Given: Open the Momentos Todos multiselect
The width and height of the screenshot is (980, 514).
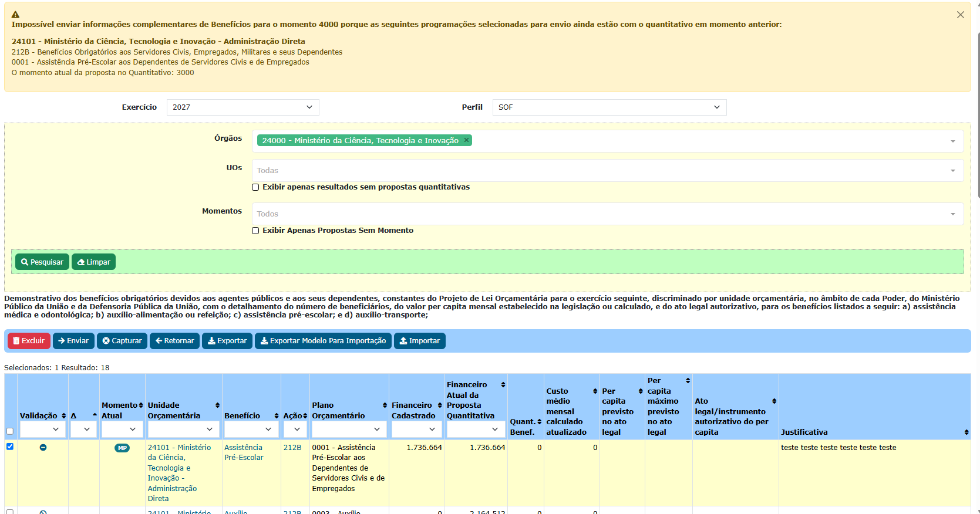Looking at the screenshot, I should pos(608,214).
